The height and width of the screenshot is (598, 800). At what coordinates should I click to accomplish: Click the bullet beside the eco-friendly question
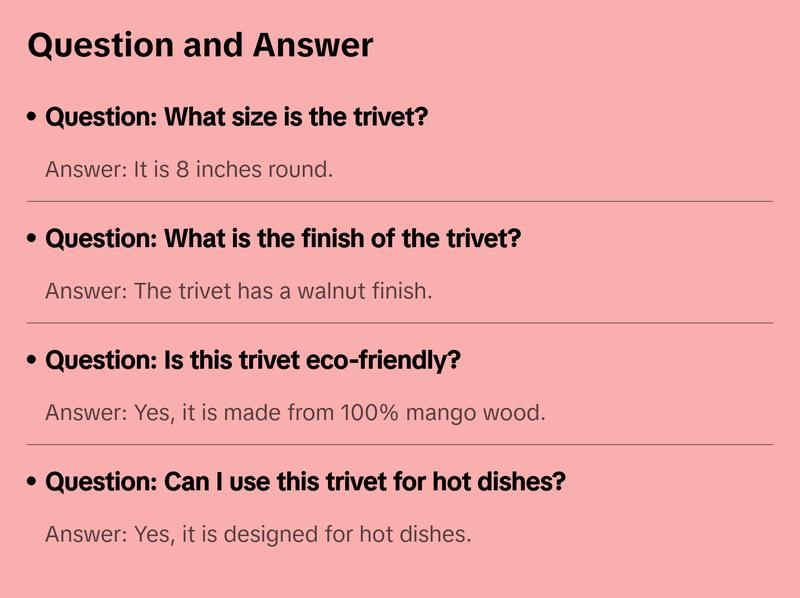click(33, 361)
